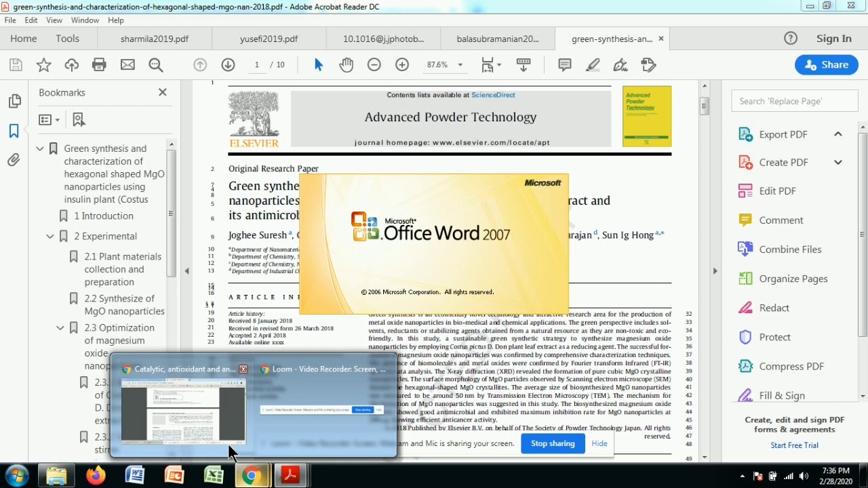This screenshot has height=488, width=868.
Task: Collapse the right tools pane arrow
Action: pyautogui.click(x=715, y=271)
